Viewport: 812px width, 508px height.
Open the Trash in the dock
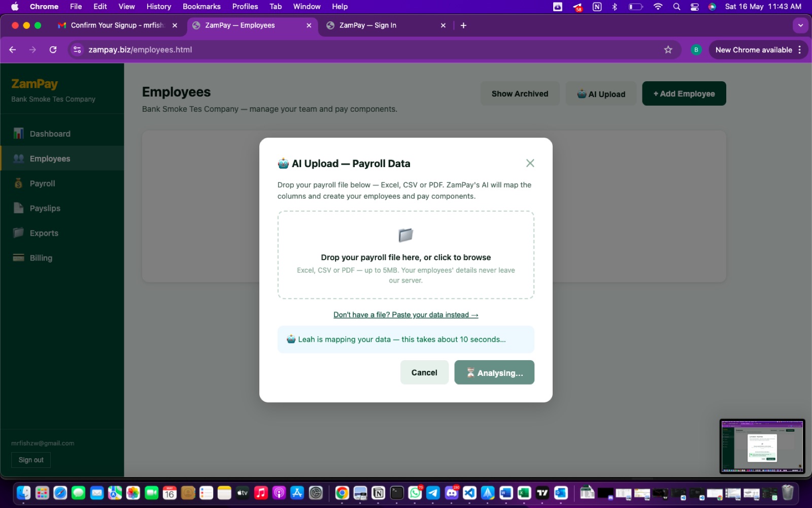[x=787, y=493]
